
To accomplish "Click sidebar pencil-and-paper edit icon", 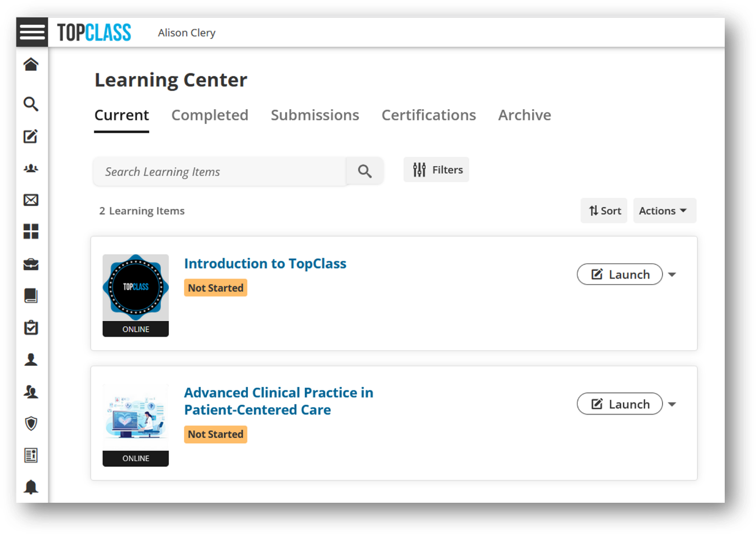I will click(31, 136).
